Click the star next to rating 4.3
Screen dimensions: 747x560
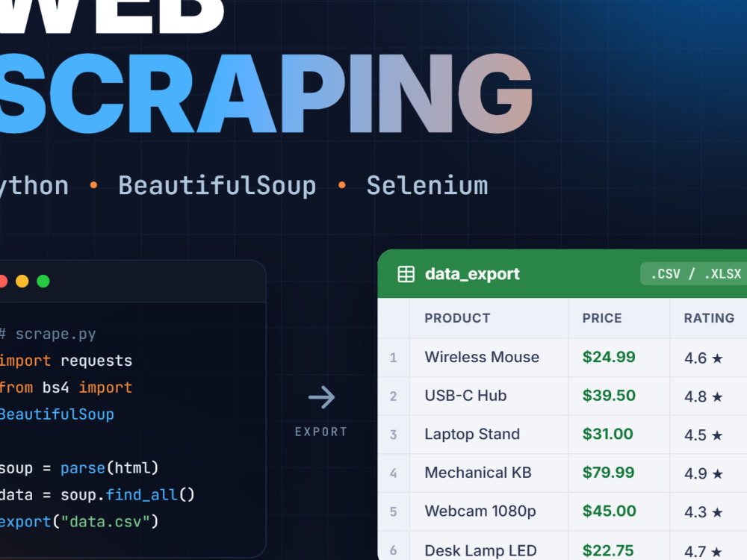717,512
